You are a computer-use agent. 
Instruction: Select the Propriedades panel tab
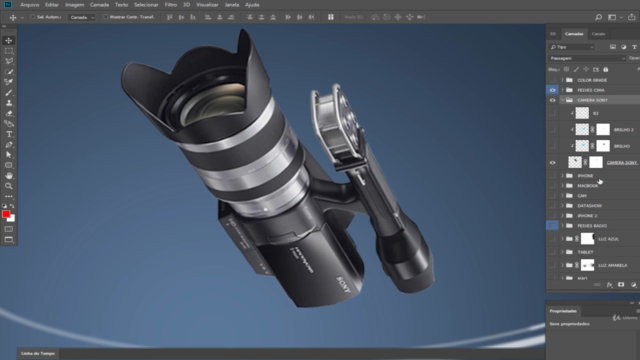563,311
